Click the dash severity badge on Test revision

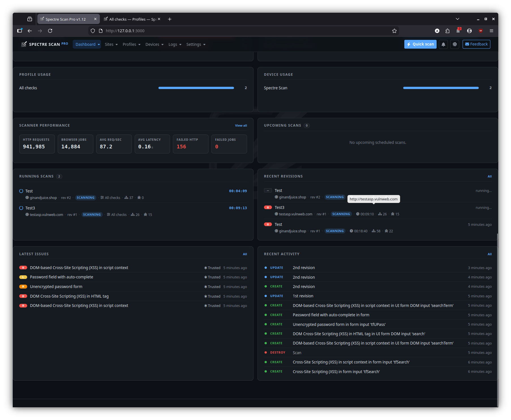click(x=268, y=190)
